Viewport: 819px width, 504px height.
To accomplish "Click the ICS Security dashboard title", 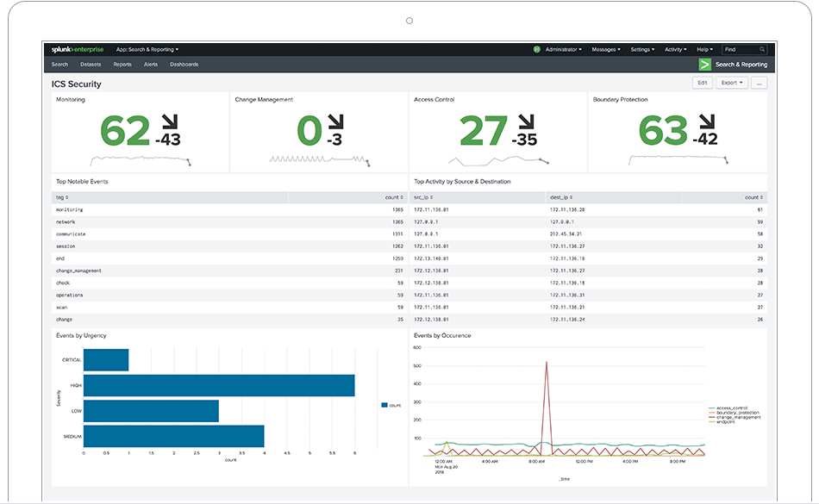I will point(76,84).
